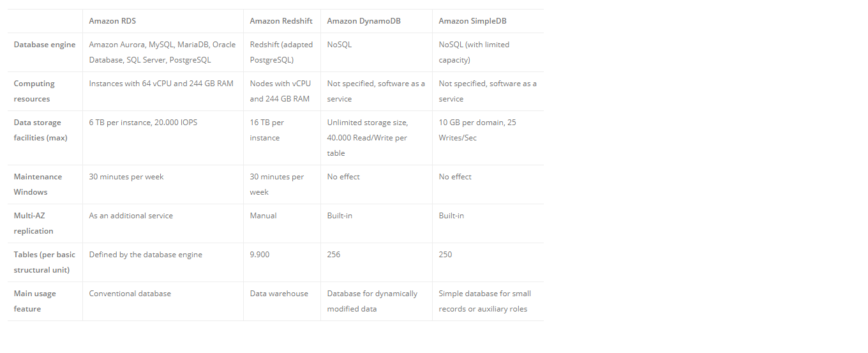Click the 9.900 tables value cell
Viewport: 868px width, 353px height.
[260, 255]
